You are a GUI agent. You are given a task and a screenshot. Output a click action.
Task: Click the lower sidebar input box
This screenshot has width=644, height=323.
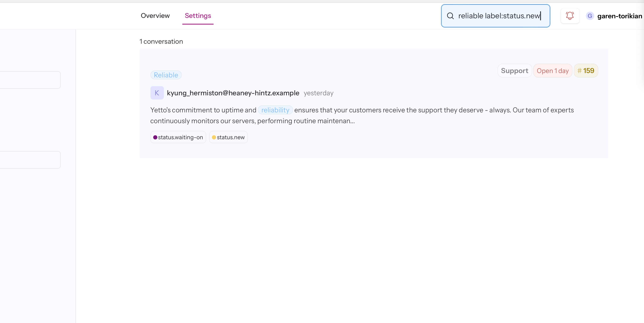point(30,160)
